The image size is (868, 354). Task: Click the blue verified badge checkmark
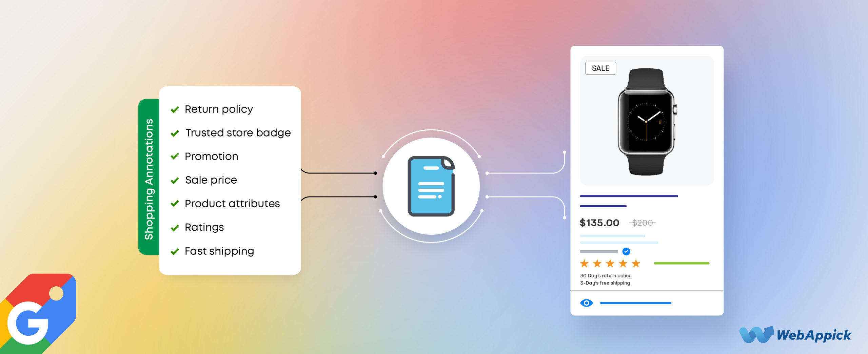tap(626, 251)
